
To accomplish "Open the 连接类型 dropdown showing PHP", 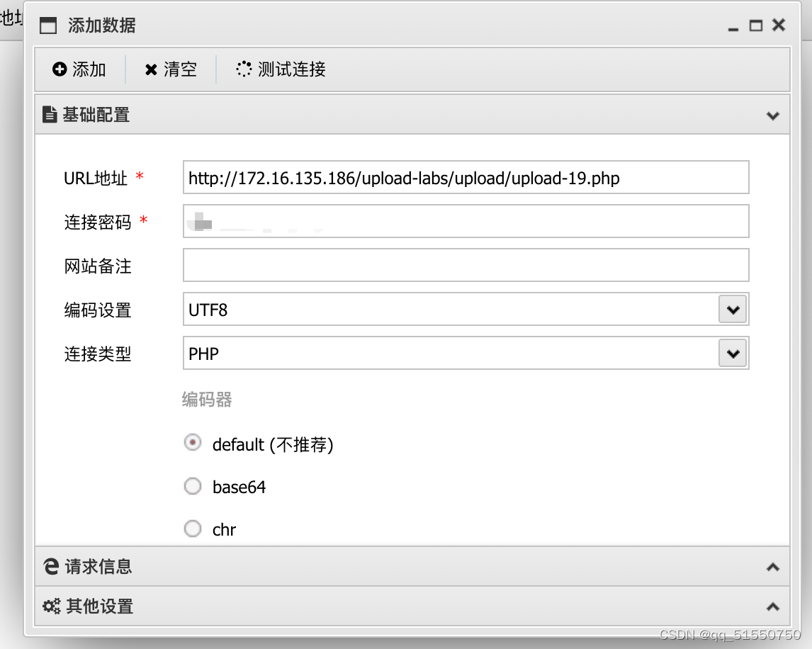I will [733, 353].
